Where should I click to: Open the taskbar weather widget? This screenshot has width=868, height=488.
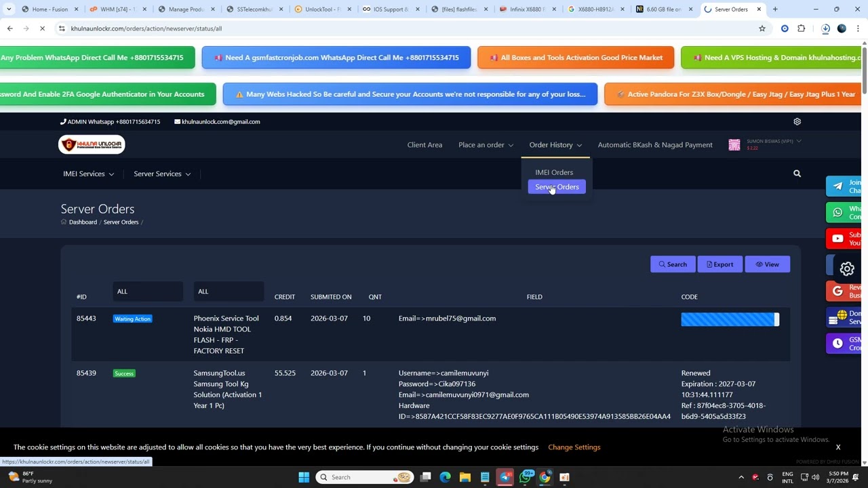(31, 477)
